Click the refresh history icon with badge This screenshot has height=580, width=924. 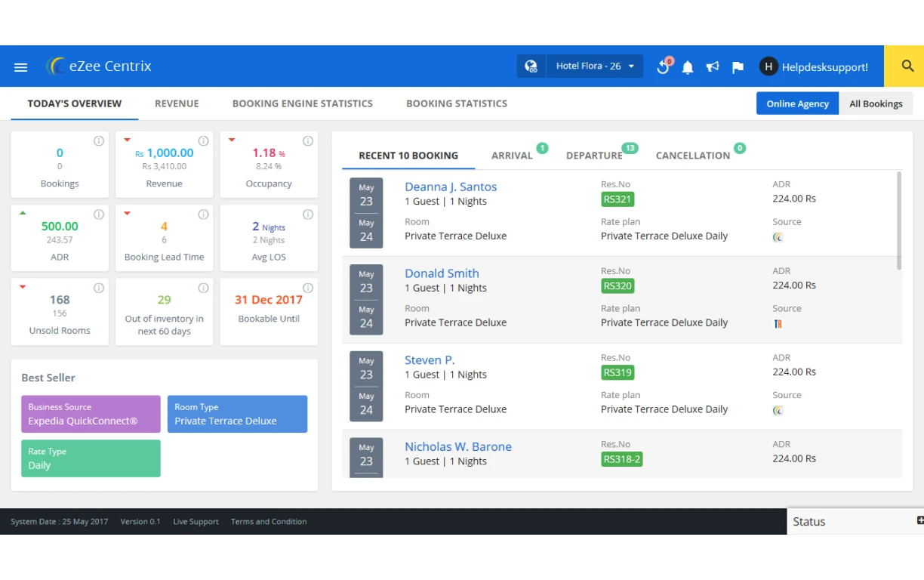(662, 66)
